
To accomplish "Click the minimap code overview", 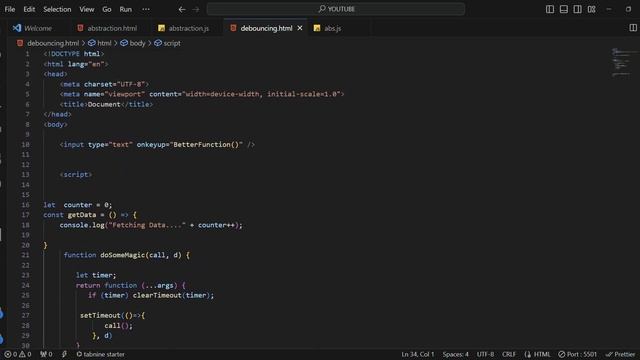I will 622,63.
